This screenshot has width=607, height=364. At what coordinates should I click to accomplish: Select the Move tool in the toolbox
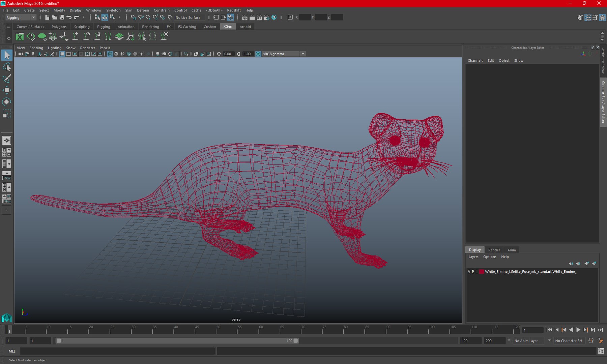click(x=7, y=90)
